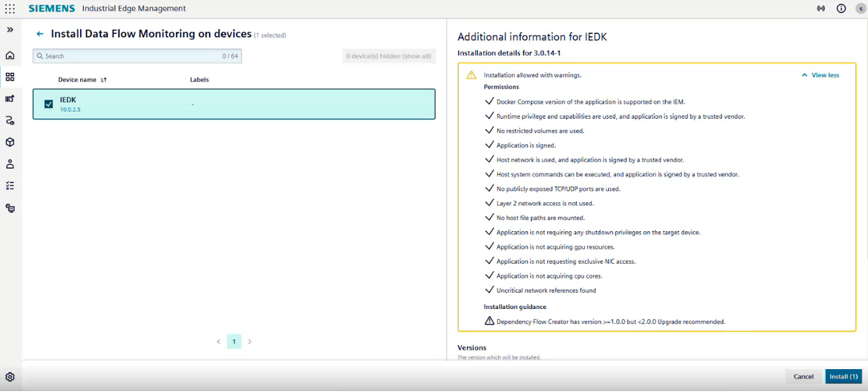The width and height of the screenshot is (868, 392).
Task: Click the Versions section heading
Action: click(x=472, y=348)
